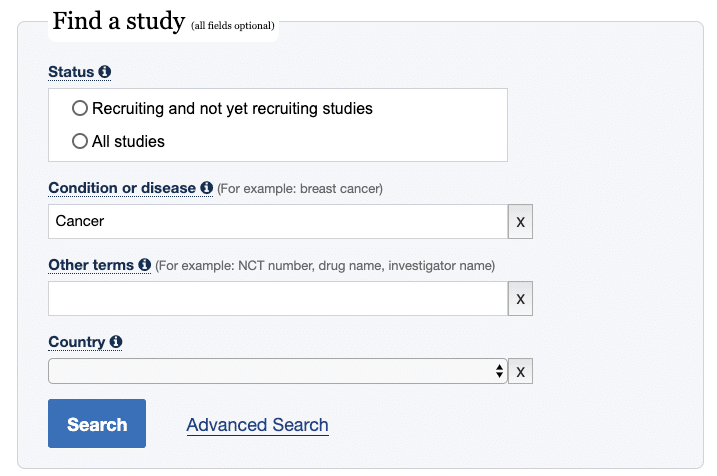Clear the Other terms field with X
Viewport: 717px width, 476px height.
(520, 299)
